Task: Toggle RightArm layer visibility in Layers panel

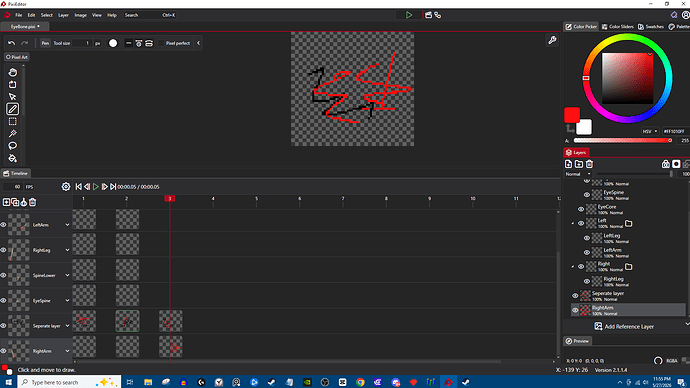Action: (x=575, y=310)
